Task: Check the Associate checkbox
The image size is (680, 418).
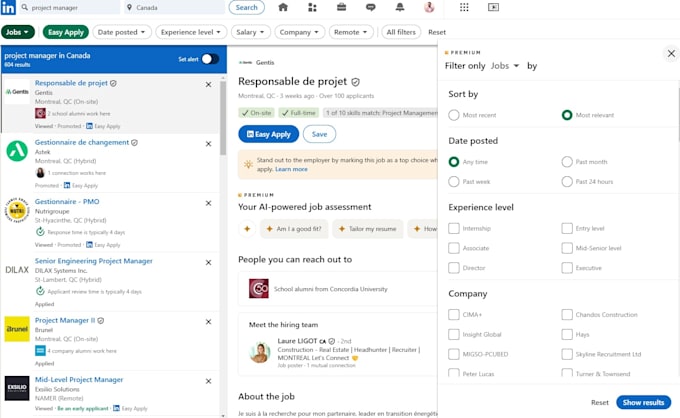Action: tap(454, 248)
